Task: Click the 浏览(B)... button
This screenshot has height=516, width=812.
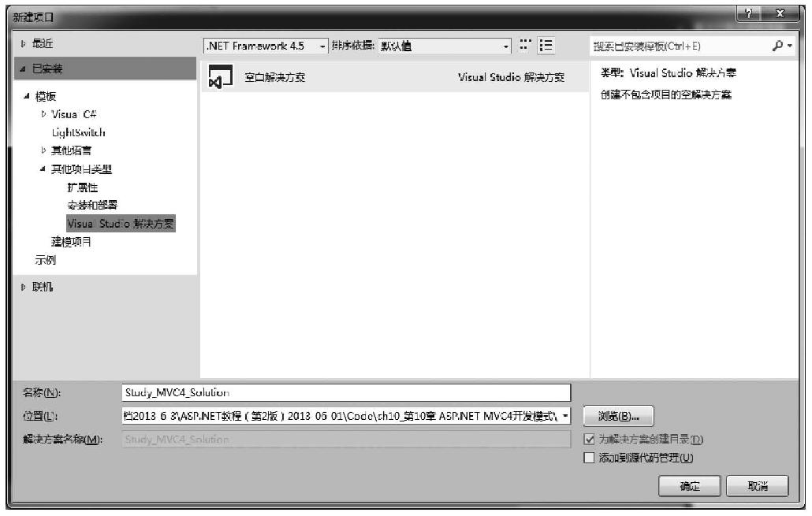Action: click(x=618, y=416)
